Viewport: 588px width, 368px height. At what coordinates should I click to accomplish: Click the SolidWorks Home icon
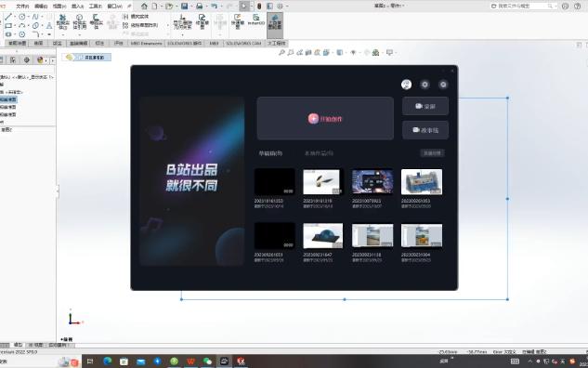(x=144, y=6)
